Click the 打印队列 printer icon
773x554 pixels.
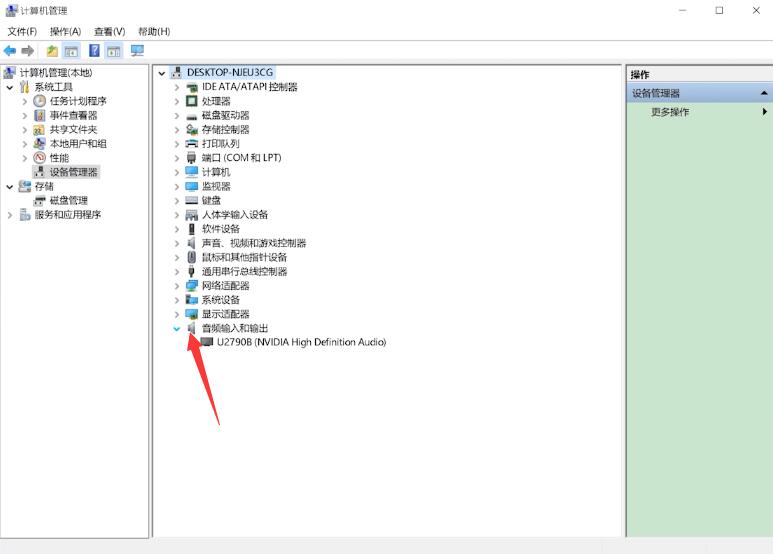tap(192, 144)
